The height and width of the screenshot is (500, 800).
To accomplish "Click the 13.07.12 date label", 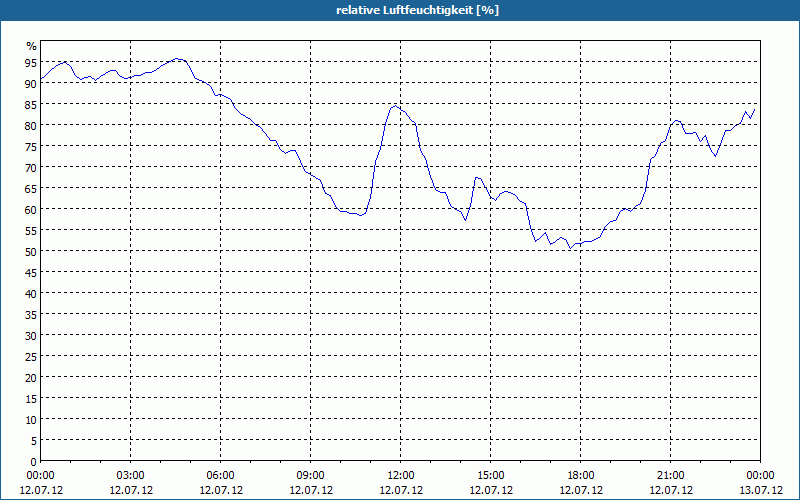I will pos(761,490).
